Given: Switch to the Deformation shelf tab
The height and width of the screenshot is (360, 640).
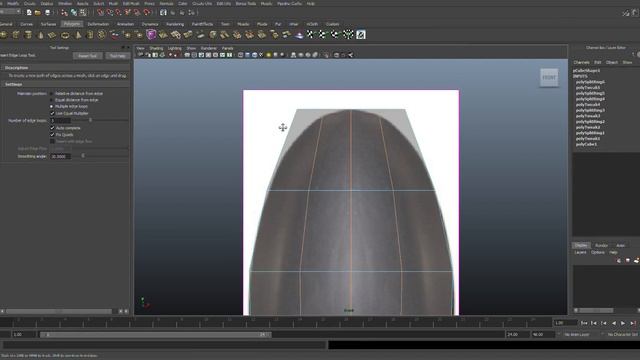Looking at the screenshot, I should tap(98, 24).
